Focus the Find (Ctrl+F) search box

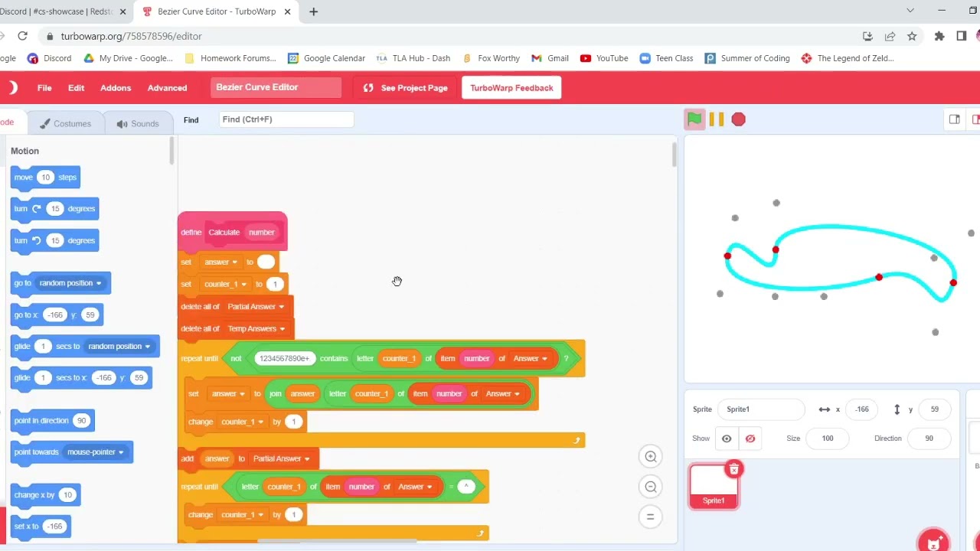[286, 119]
